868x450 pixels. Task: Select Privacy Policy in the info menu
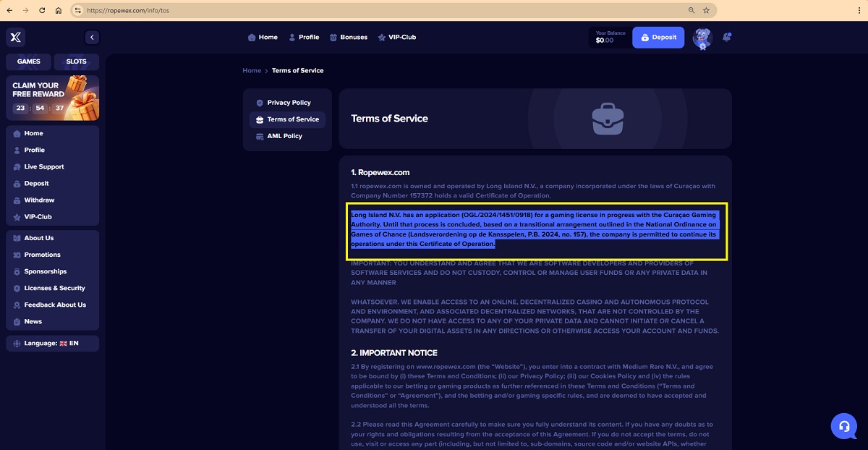(x=288, y=103)
